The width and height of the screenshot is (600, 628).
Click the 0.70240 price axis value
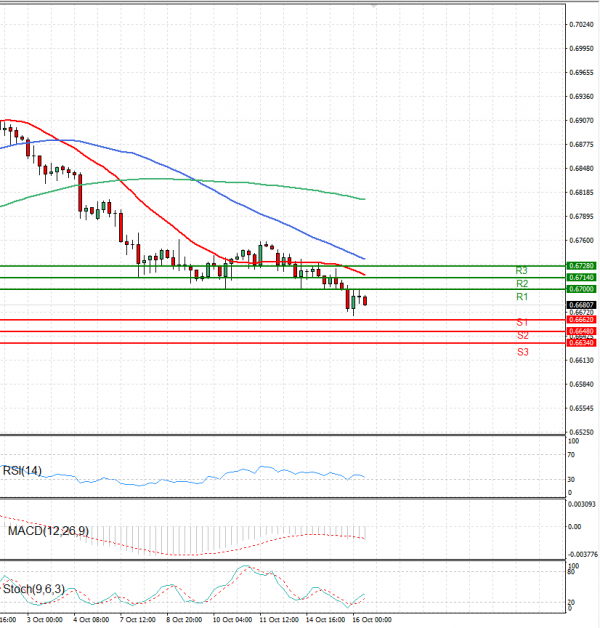582,25
